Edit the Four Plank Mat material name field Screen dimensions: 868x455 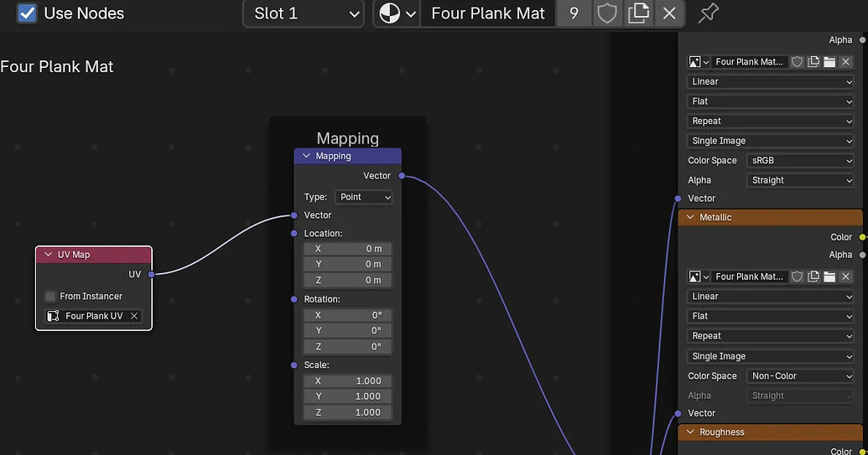pos(488,13)
